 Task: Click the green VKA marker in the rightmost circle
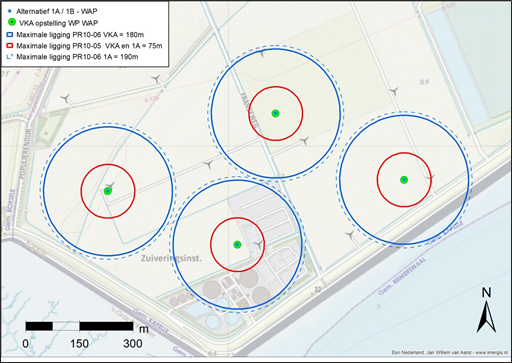[404, 180]
